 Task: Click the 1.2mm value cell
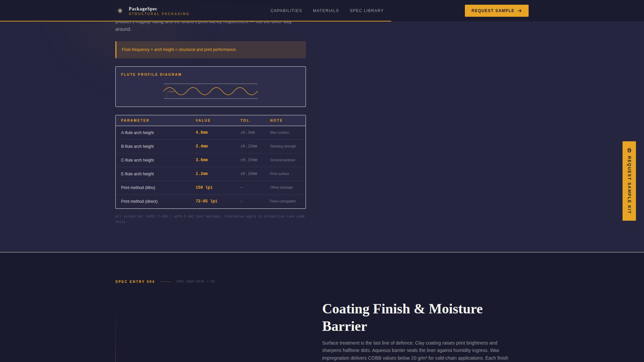pos(202,174)
